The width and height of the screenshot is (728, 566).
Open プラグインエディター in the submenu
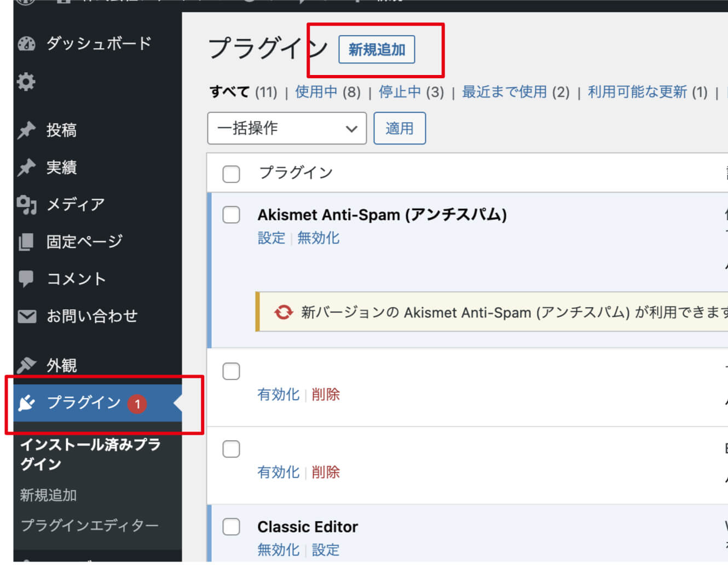[89, 525]
